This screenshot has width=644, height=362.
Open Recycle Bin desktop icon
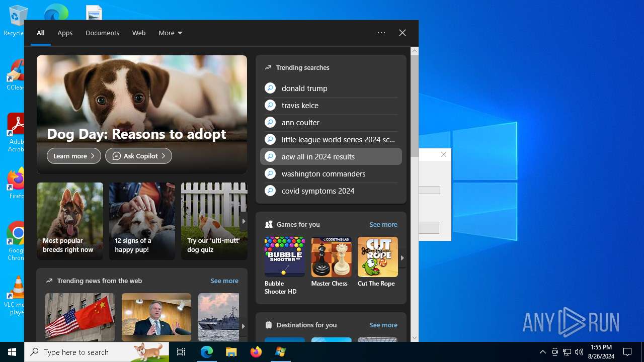[x=15, y=20]
